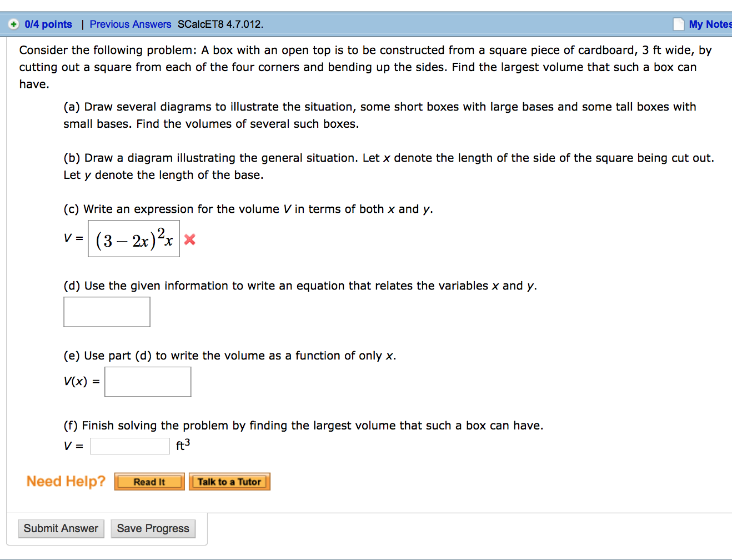Click the red X incorrect-answer mark
Screen dimensions: 732x560
(x=191, y=239)
